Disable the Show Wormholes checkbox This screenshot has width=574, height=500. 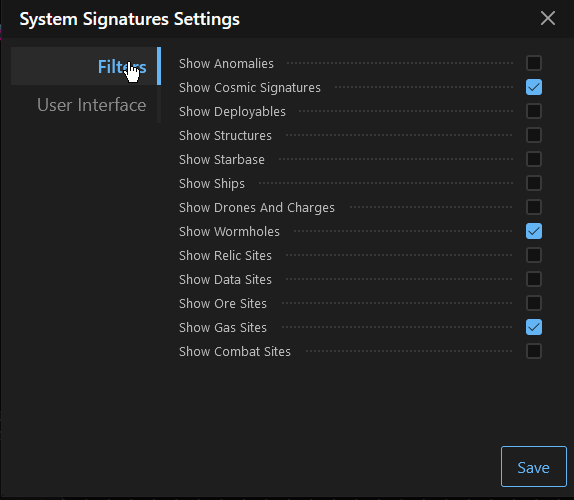[x=534, y=231]
